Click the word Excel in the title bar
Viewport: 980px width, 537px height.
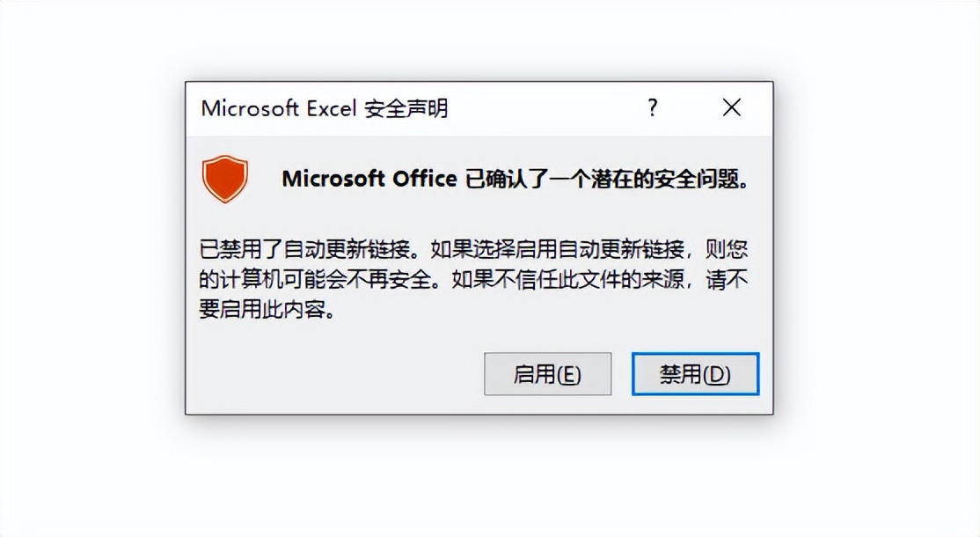(332, 108)
